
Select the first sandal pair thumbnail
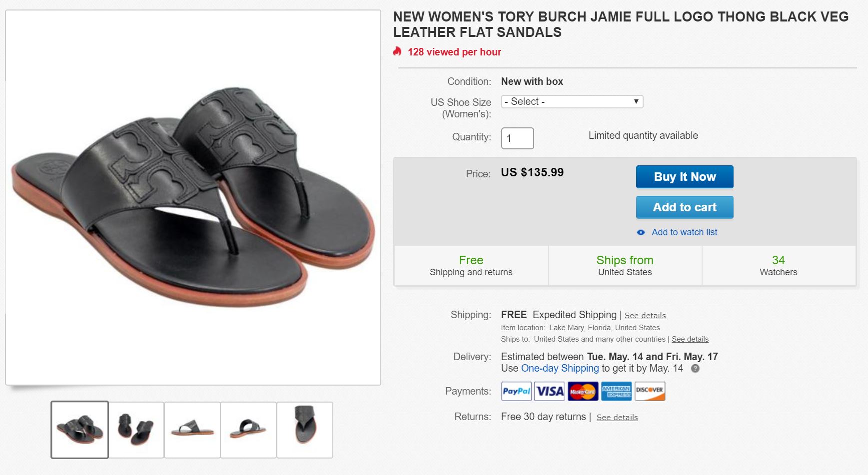click(x=80, y=430)
